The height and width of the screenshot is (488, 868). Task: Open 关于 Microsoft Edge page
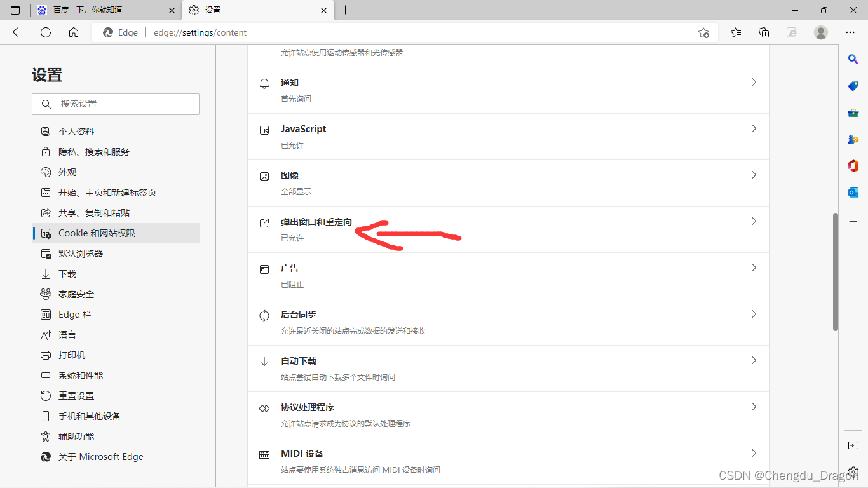100,456
